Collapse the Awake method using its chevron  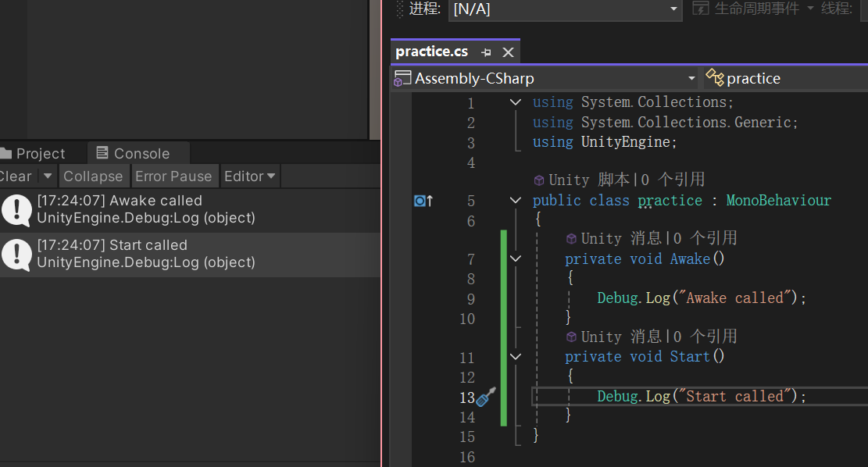515,258
